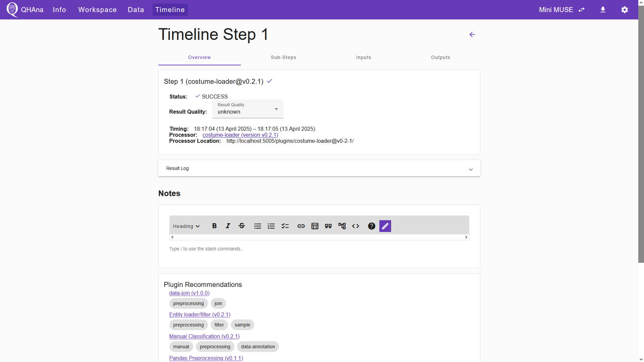Click the purple pencil edit toggle
This screenshot has width=644, height=362.
(385, 226)
